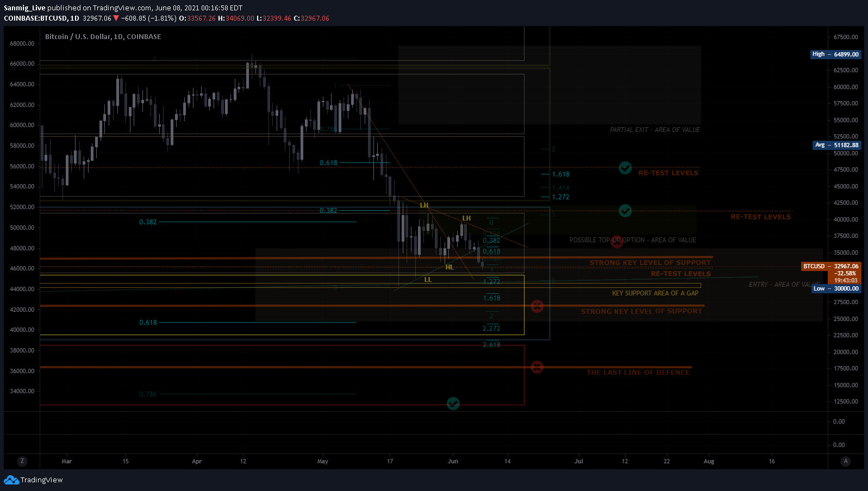Click THE LAST LINE OF DEFENCE annotation
Screen dimensions: 868x491
click(638, 373)
